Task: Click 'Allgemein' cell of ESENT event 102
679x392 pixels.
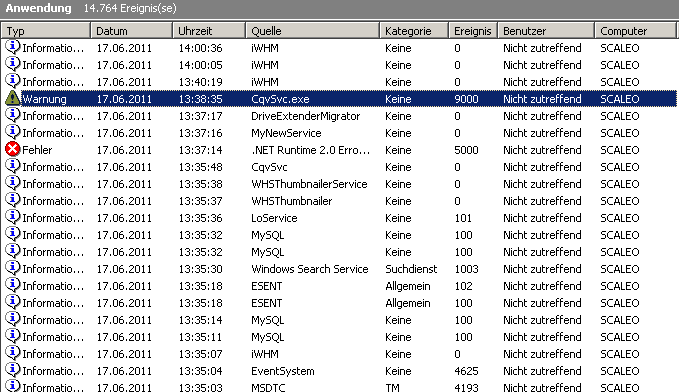Action: pyautogui.click(x=407, y=286)
